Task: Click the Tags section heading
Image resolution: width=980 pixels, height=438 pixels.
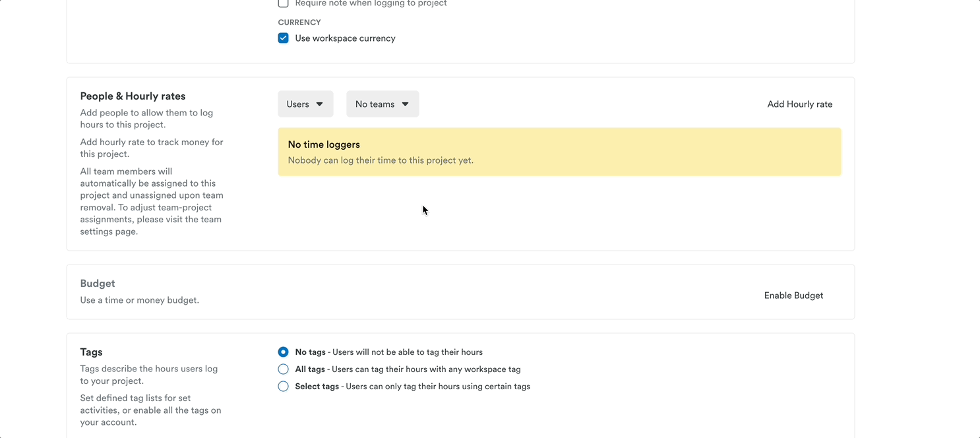Action: pos(91,352)
